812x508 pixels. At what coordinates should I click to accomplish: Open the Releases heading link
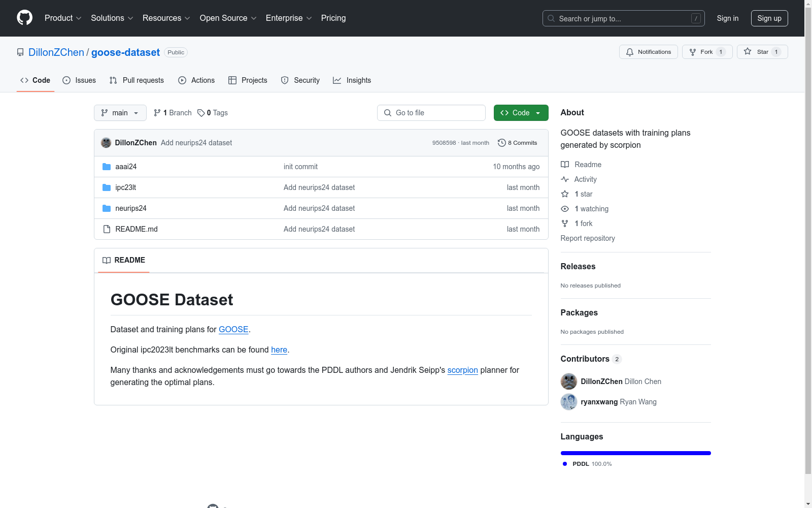point(578,266)
